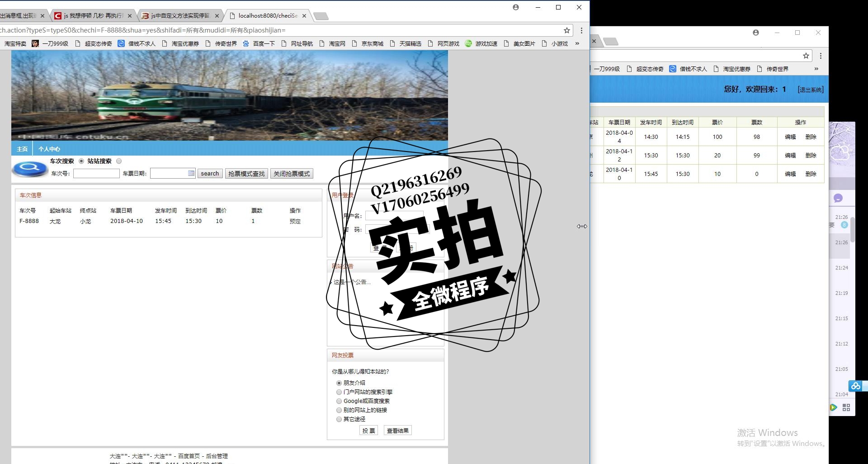Click the search button
Screen dimensions: 868x464
(x=210, y=174)
